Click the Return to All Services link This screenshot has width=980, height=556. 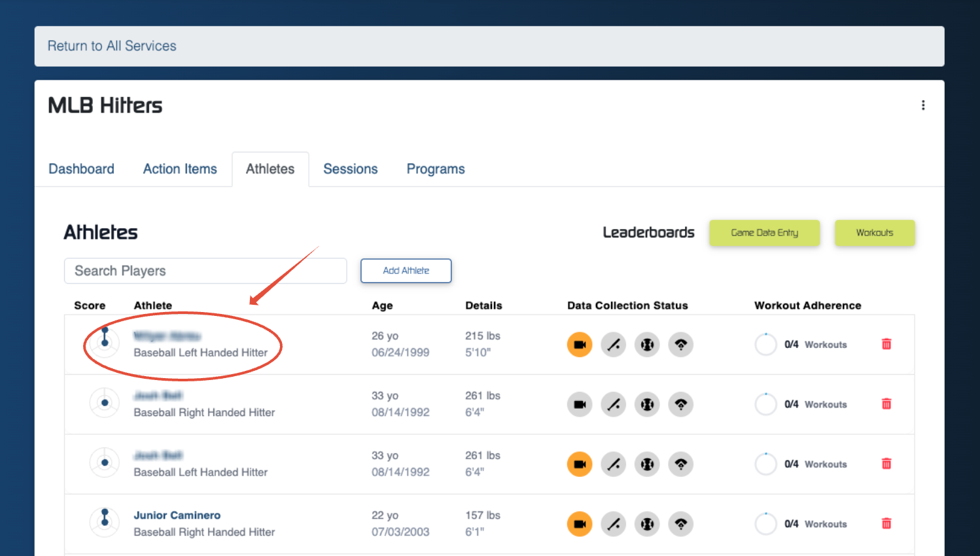pos(112,46)
